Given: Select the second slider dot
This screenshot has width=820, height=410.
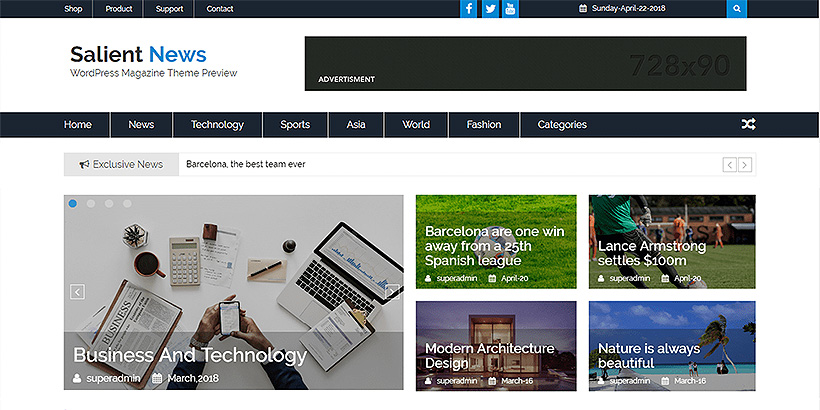Looking at the screenshot, I should [91, 203].
